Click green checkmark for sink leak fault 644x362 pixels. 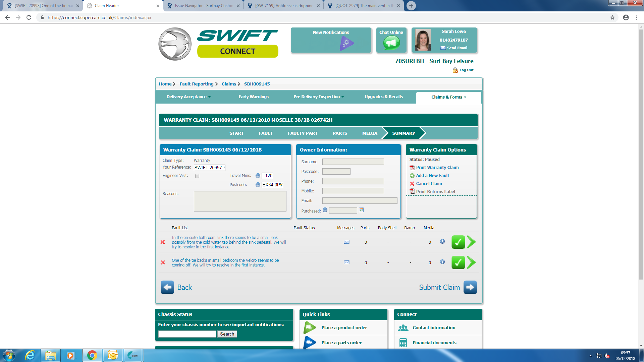pyautogui.click(x=458, y=242)
